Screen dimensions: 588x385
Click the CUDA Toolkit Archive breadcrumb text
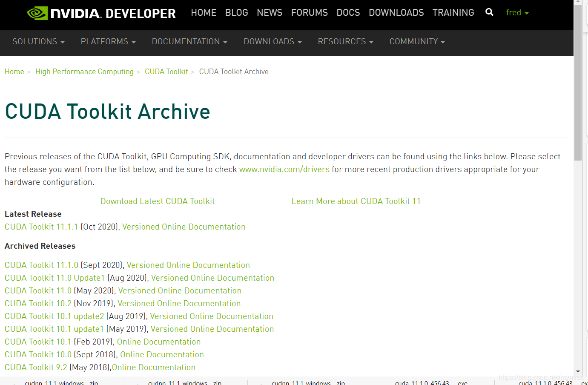pyautogui.click(x=234, y=72)
